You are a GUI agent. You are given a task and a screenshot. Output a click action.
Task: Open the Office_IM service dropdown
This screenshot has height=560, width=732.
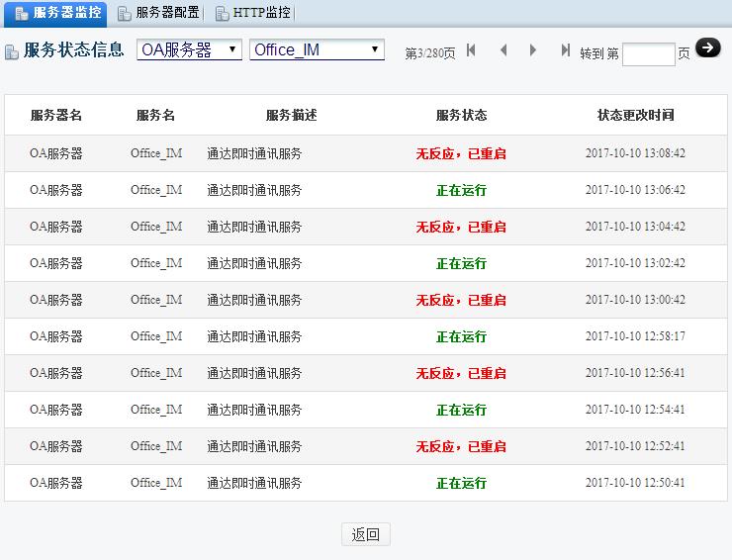pyautogui.click(x=317, y=50)
